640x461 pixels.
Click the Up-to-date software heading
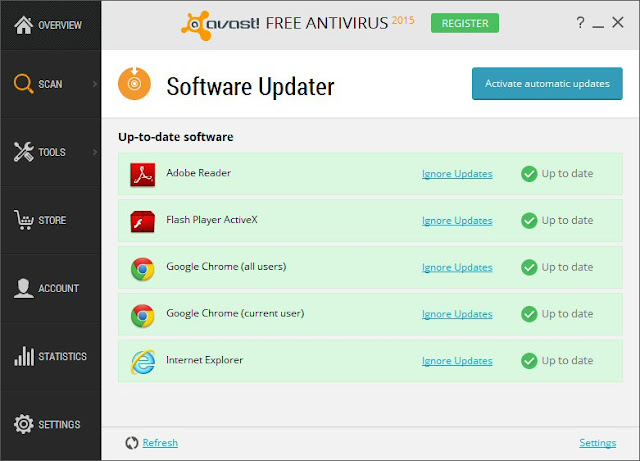click(176, 137)
